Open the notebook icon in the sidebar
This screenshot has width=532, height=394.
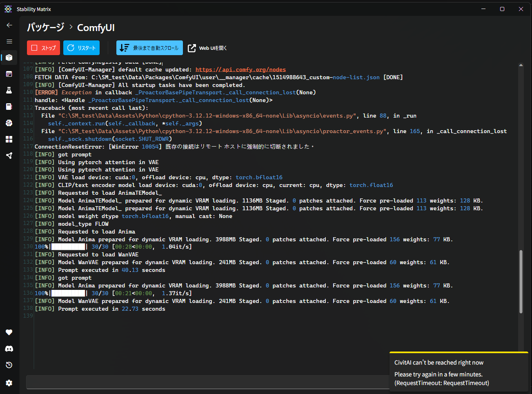(x=9, y=107)
